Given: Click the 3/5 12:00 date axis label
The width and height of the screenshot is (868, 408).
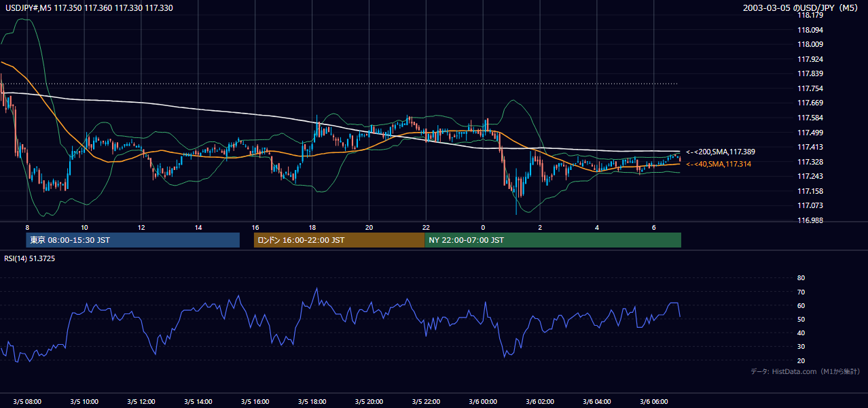Looking at the screenshot, I should pos(141,402).
